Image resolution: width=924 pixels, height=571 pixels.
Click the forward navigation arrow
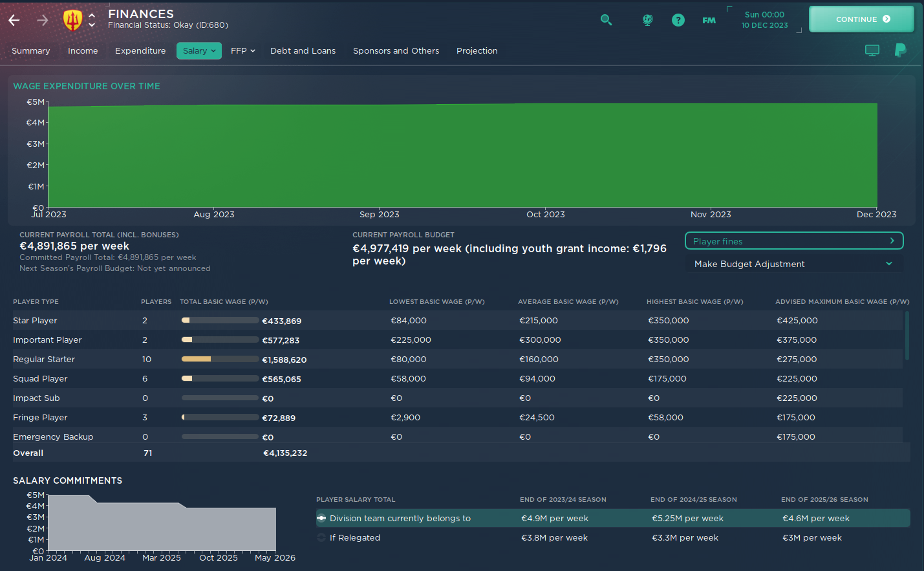coord(41,20)
